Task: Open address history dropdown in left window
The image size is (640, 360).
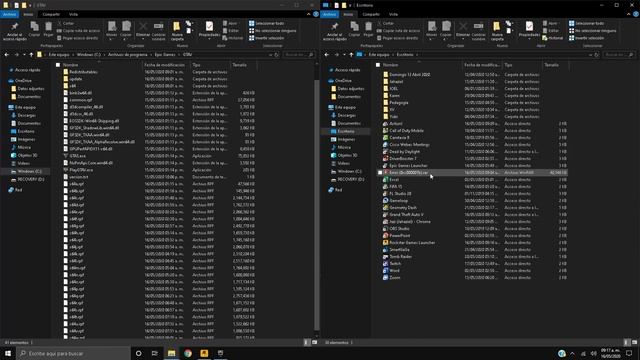Action: pos(270,54)
